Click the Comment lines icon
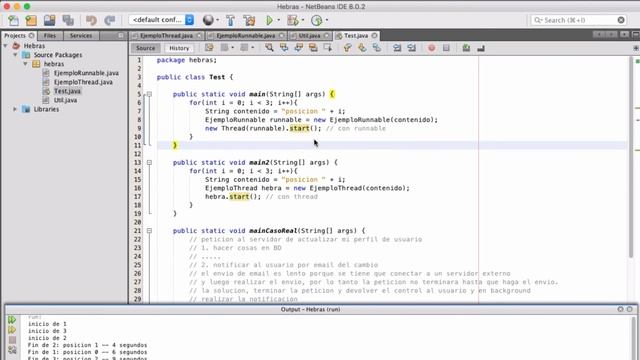This screenshot has width=640, height=360. (x=466, y=48)
